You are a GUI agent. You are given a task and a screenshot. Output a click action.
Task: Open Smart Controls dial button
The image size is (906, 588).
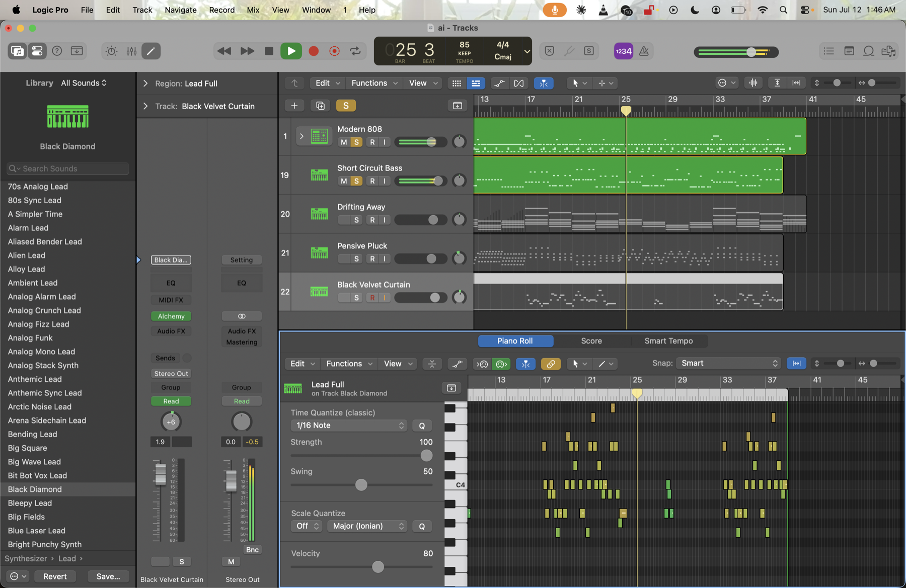(111, 51)
